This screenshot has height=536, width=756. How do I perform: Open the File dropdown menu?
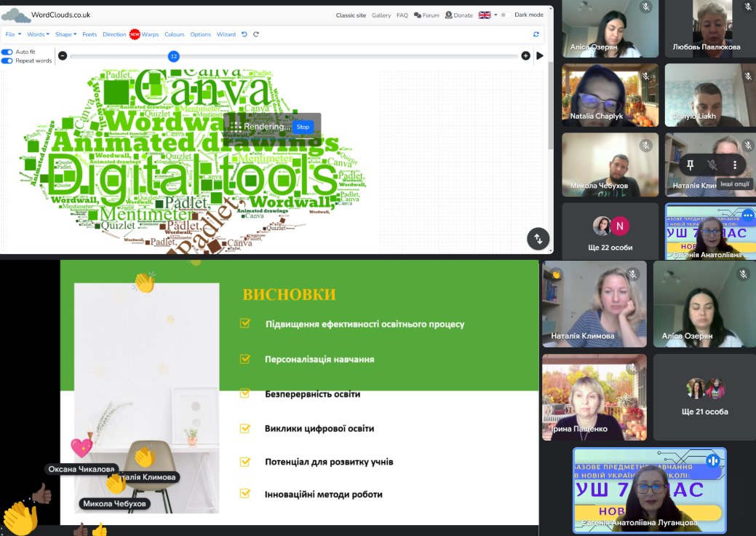coord(13,34)
